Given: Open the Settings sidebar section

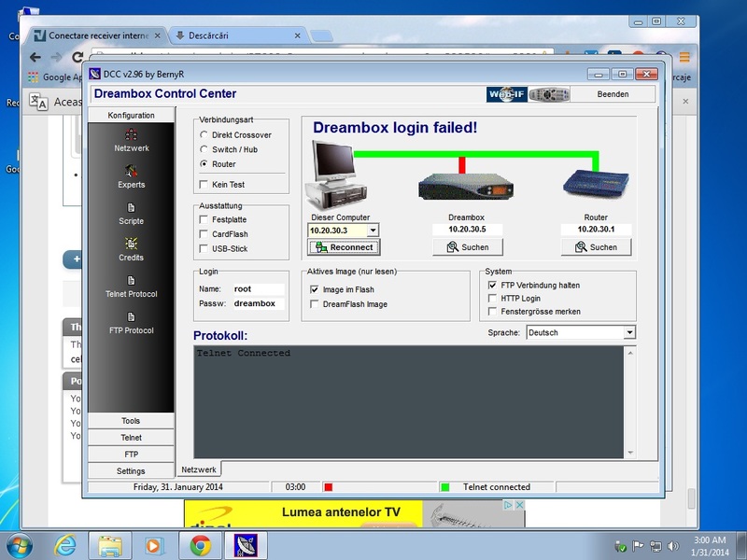Looking at the screenshot, I should click(x=131, y=471).
